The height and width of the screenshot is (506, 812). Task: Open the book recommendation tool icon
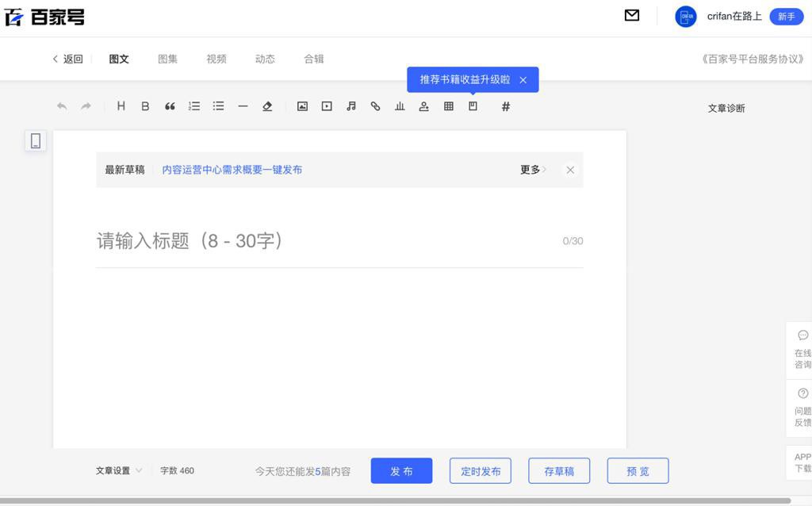click(x=473, y=106)
